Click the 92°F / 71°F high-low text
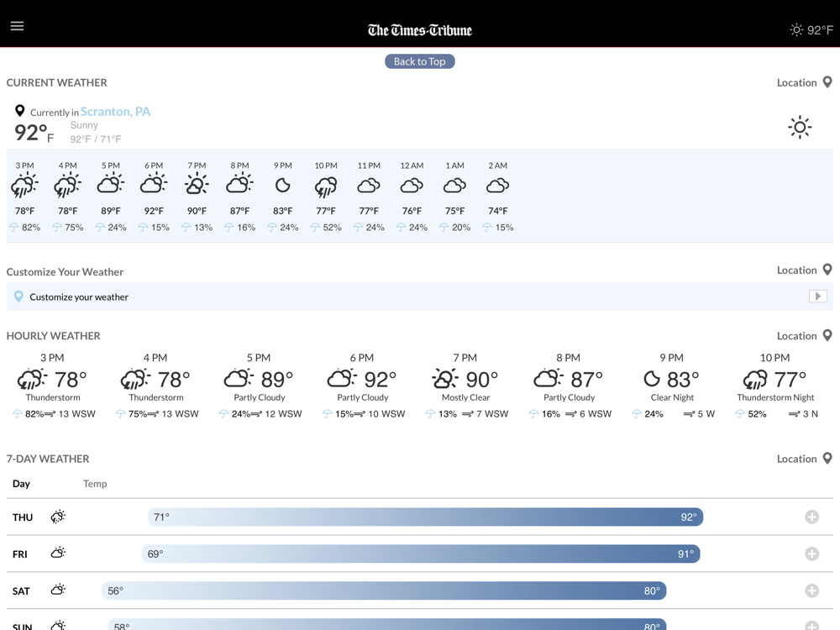The image size is (840, 630). 96,139
